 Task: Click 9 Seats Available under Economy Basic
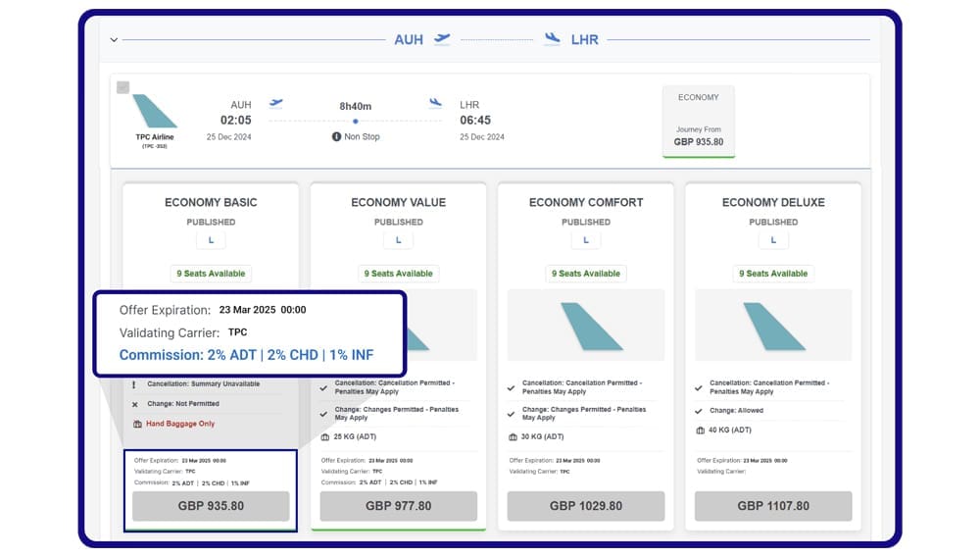[x=211, y=274]
